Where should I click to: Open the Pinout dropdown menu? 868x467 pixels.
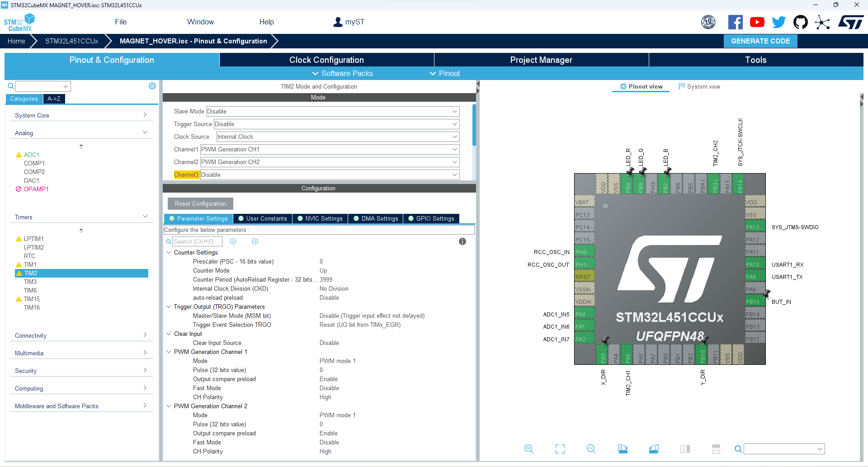tap(444, 73)
